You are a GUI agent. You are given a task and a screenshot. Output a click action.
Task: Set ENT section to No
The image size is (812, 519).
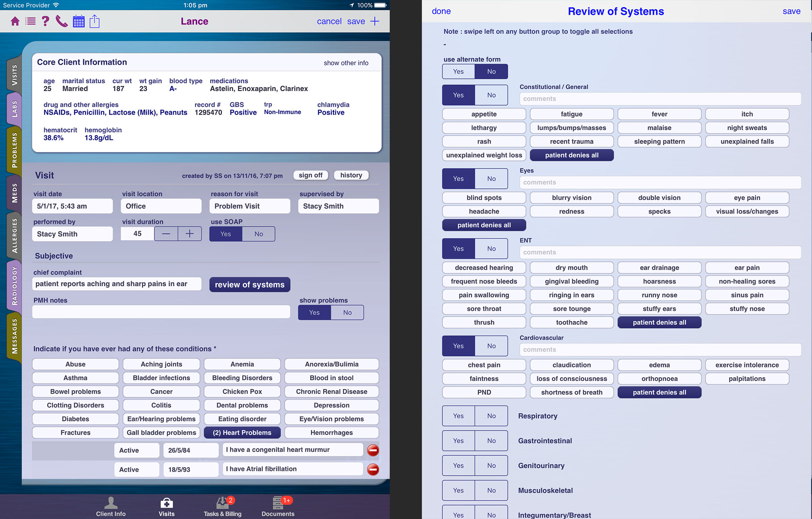tap(491, 249)
